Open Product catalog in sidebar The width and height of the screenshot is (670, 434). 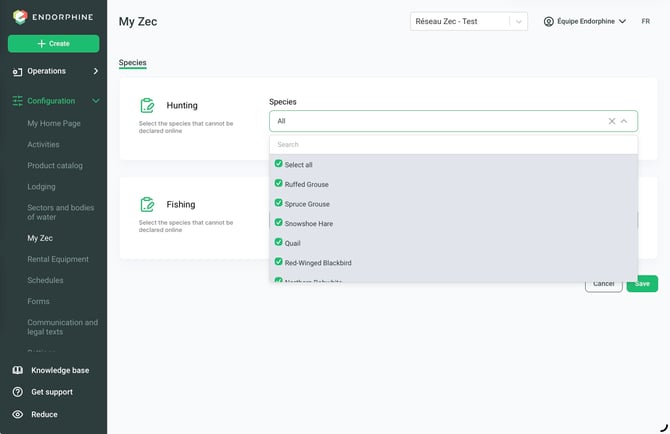coord(55,165)
